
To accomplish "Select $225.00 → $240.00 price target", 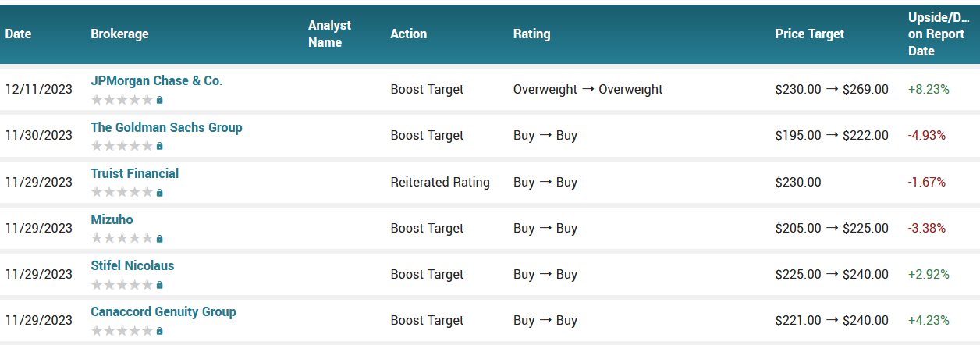I will coord(832,274).
